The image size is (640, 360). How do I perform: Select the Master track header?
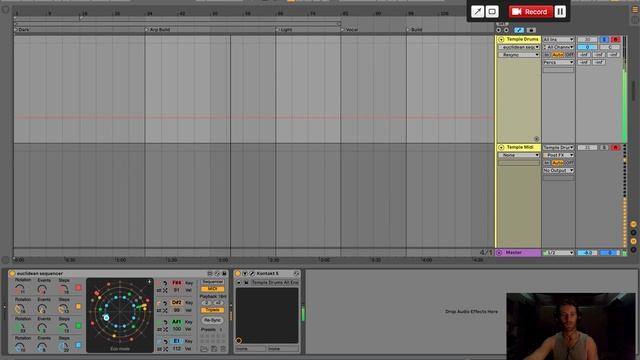[518, 253]
